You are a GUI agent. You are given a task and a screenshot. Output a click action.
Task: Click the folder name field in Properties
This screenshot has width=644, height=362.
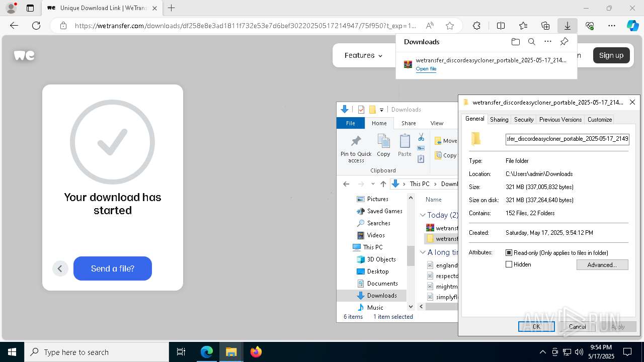click(567, 139)
